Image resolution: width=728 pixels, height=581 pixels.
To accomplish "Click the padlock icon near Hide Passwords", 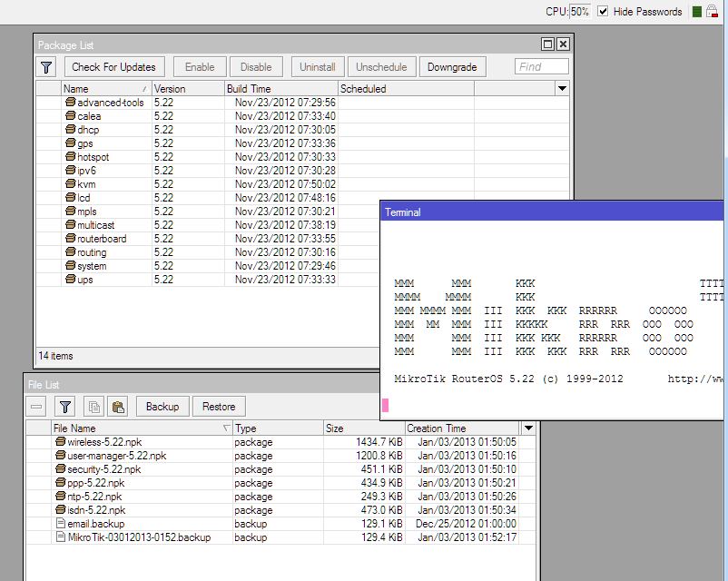I will click(712, 12).
